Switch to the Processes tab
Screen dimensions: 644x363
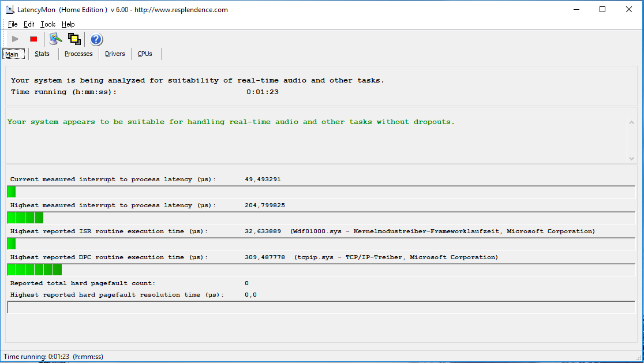pos(78,54)
